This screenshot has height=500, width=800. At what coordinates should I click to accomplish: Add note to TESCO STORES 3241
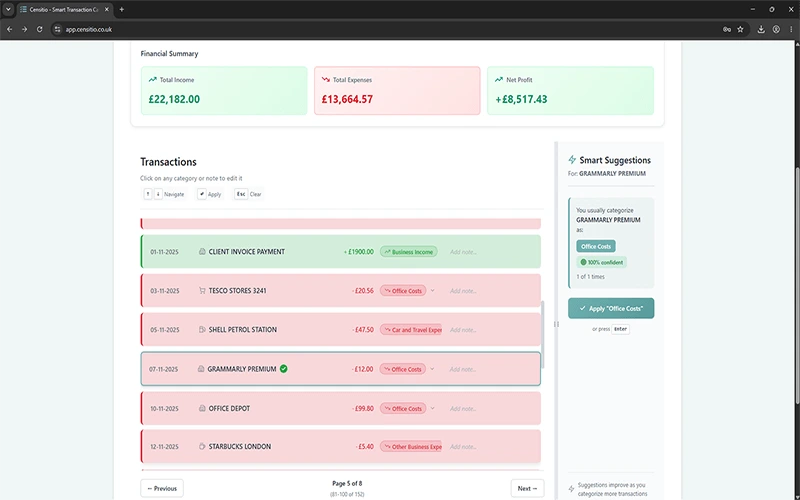tap(463, 291)
